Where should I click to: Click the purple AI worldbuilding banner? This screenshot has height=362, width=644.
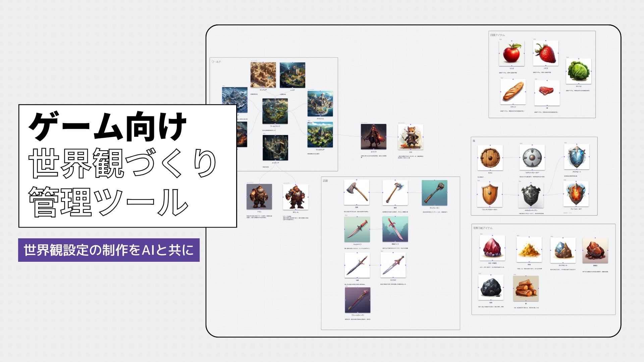(109, 250)
